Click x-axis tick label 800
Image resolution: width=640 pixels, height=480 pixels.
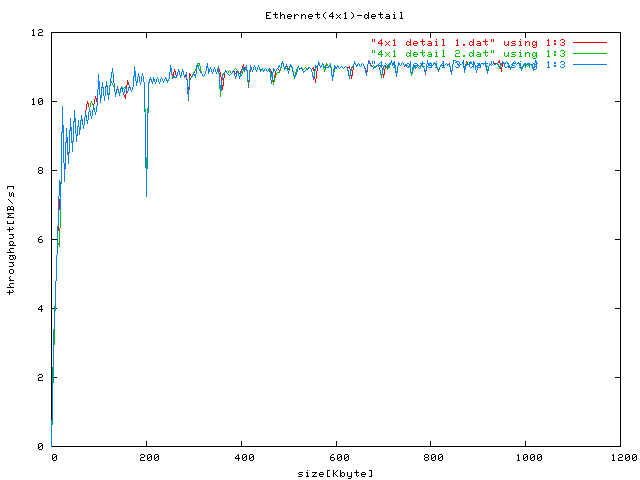(x=433, y=458)
